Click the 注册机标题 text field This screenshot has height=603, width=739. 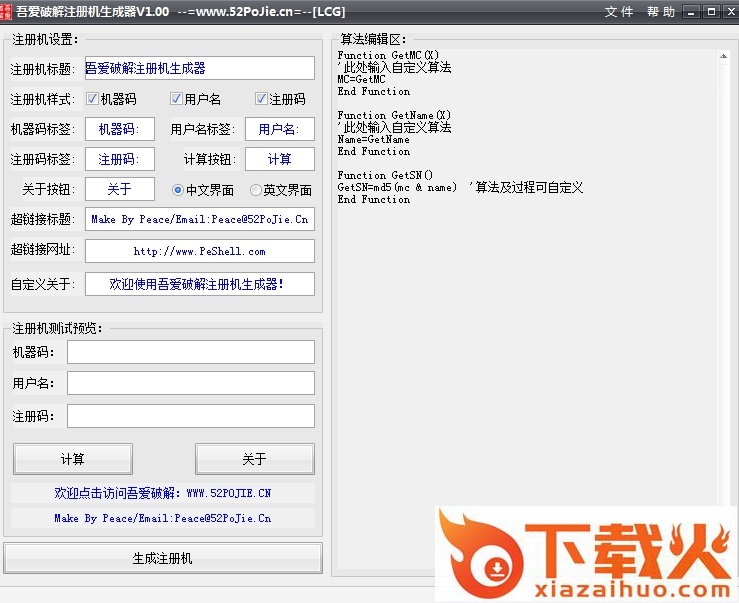(199, 68)
